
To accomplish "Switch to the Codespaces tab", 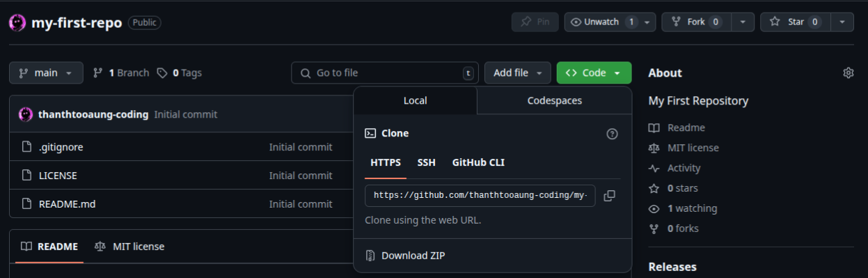I will 555,100.
